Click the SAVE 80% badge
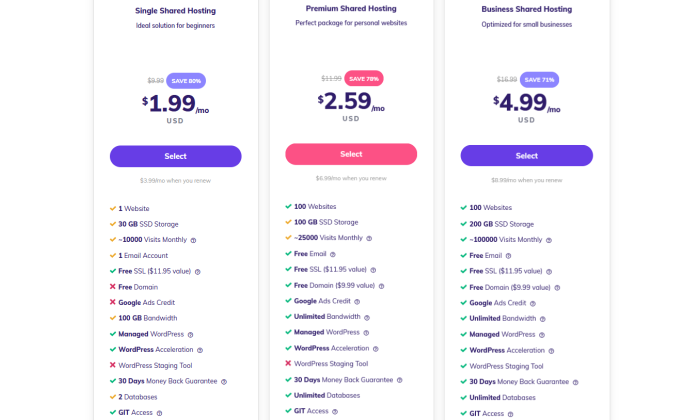 point(186,81)
